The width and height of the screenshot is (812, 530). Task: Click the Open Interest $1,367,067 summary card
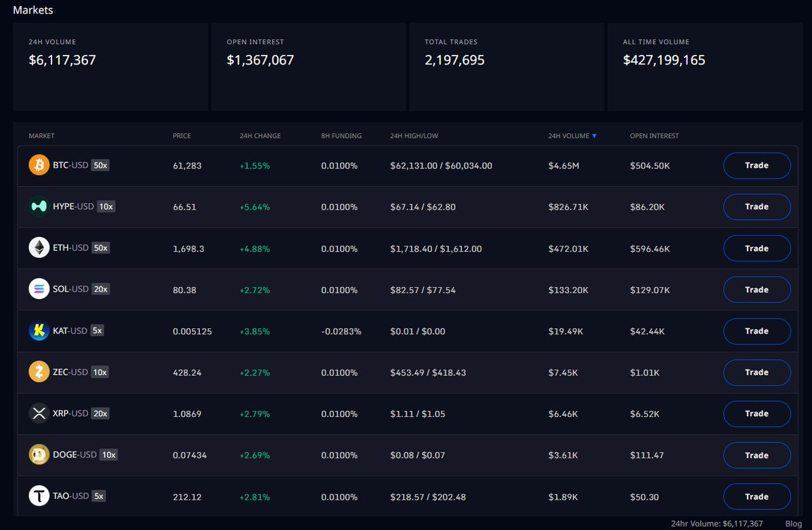point(309,67)
